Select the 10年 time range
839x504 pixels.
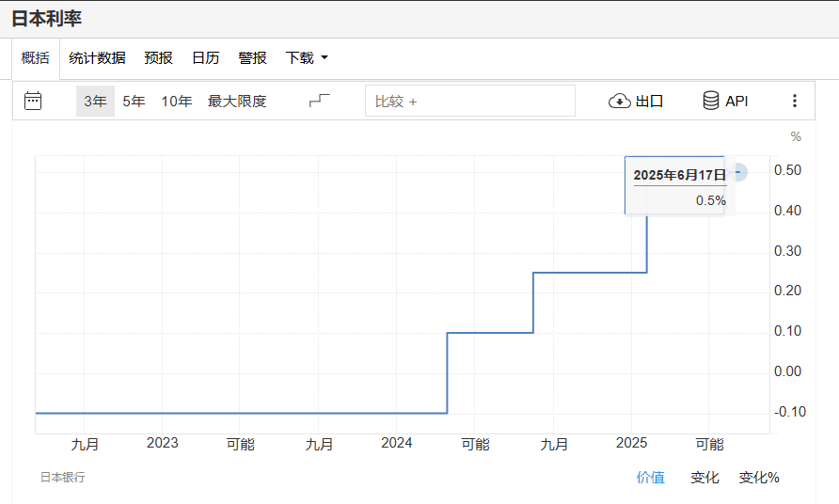[177, 102]
